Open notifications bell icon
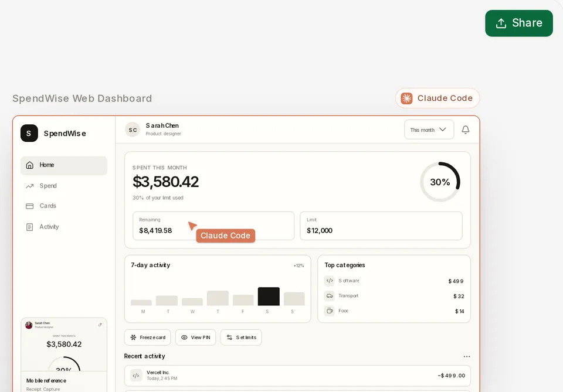This screenshot has height=392, width=563. 465,129
